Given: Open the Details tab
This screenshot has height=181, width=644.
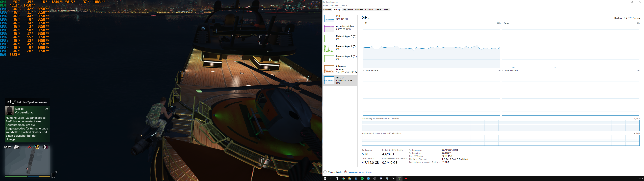Looking at the screenshot, I should pos(378,10).
